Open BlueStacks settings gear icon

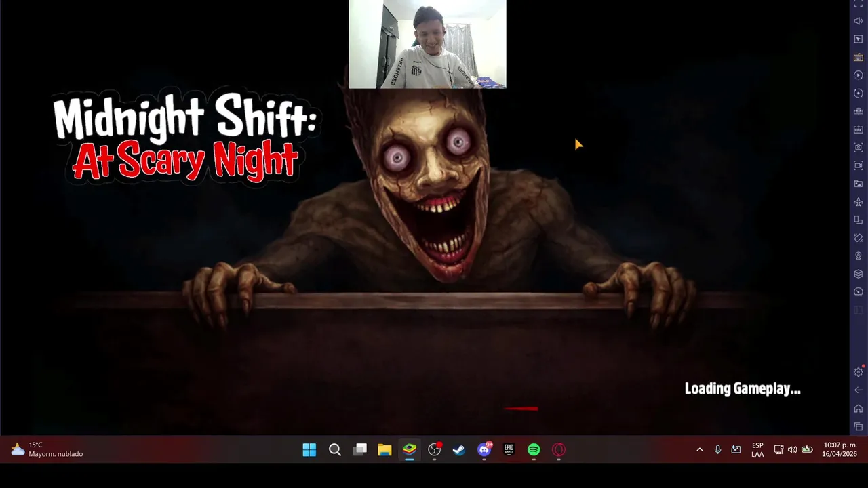(858, 372)
